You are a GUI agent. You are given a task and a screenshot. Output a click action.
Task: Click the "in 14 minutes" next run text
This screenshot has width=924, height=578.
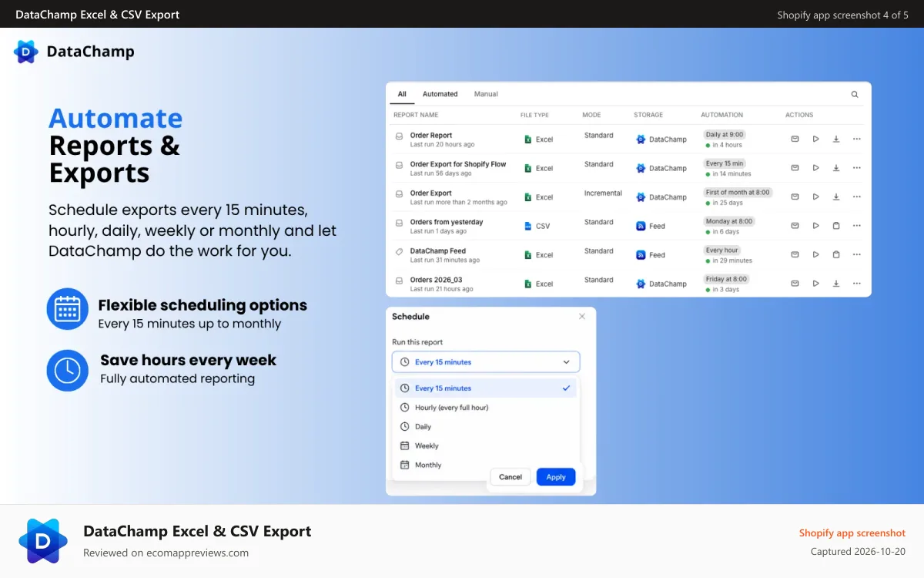[731, 173]
